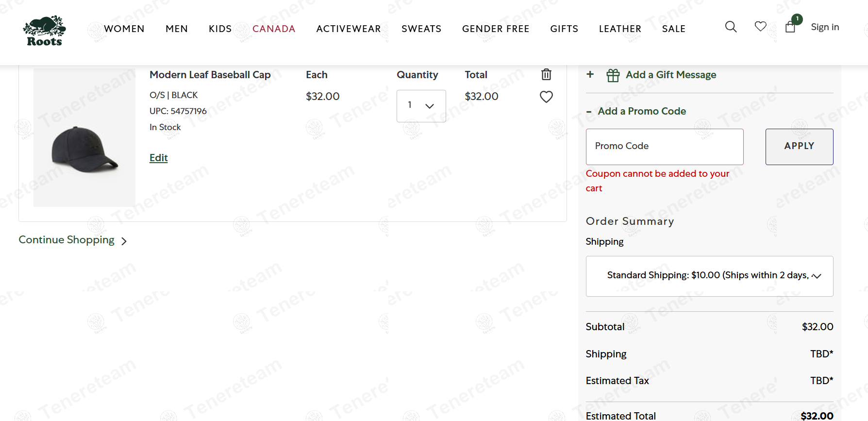The height and width of the screenshot is (421, 868).
Task: Focus the Promo Code input field
Action: point(664,147)
